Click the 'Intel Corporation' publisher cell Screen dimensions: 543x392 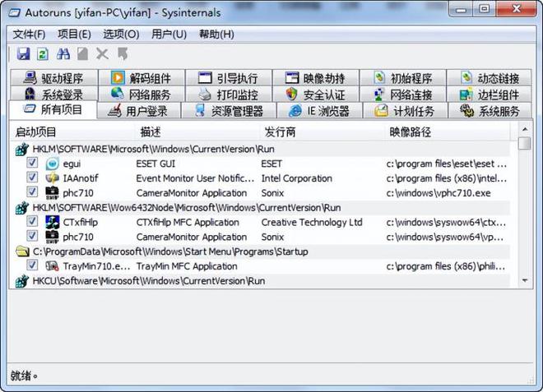point(297,178)
